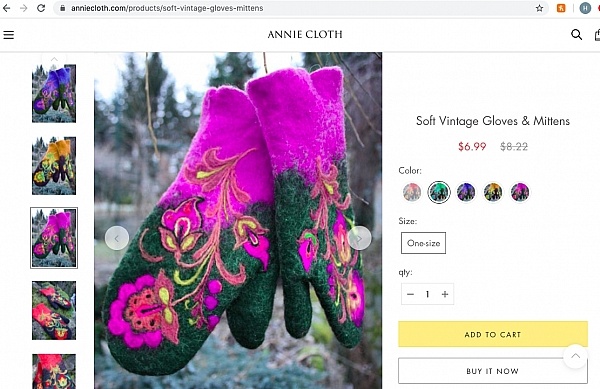This screenshot has width=600, height=389.
Task: Click the orange browser extension icon
Action: click(561, 8)
